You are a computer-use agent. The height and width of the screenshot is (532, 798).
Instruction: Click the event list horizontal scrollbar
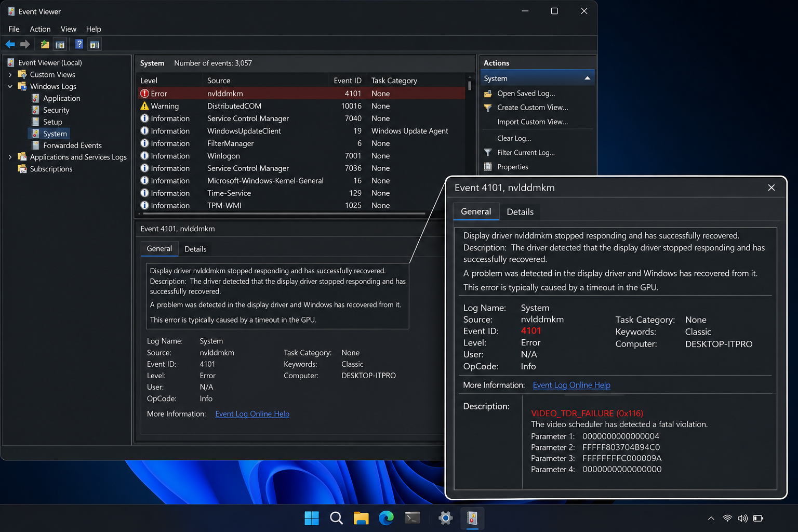coord(283,214)
